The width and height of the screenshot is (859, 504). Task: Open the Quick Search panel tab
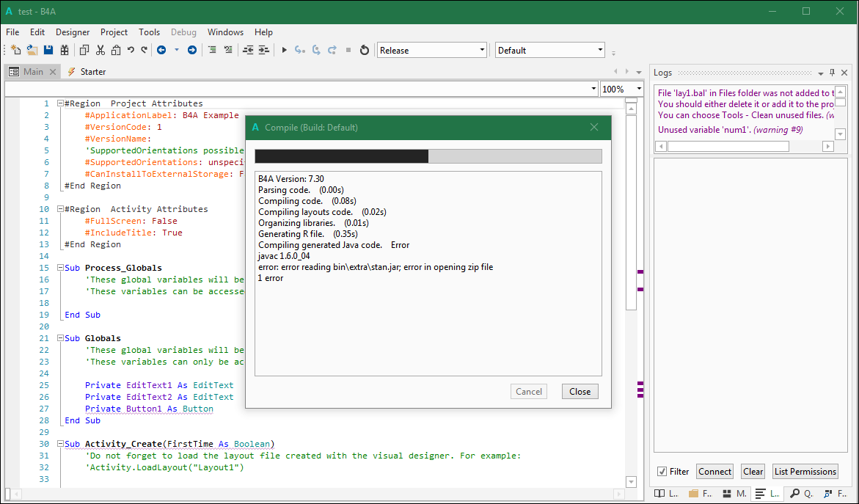click(x=800, y=493)
